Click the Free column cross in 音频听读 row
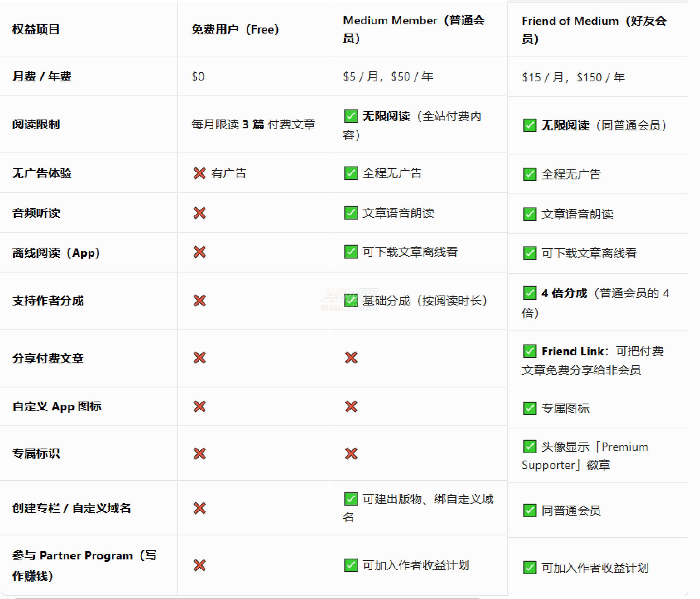The width and height of the screenshot is (700, 599). [200, 213]
